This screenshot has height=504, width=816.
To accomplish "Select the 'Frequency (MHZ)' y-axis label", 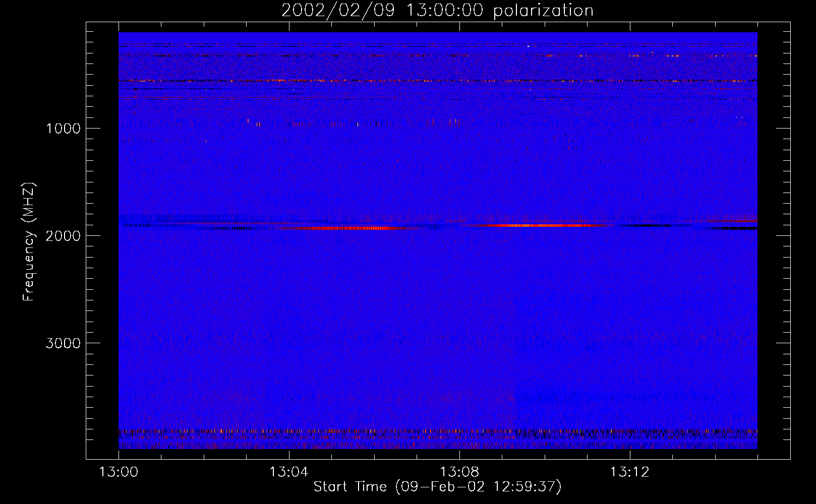I will click(x=29, y=242).
